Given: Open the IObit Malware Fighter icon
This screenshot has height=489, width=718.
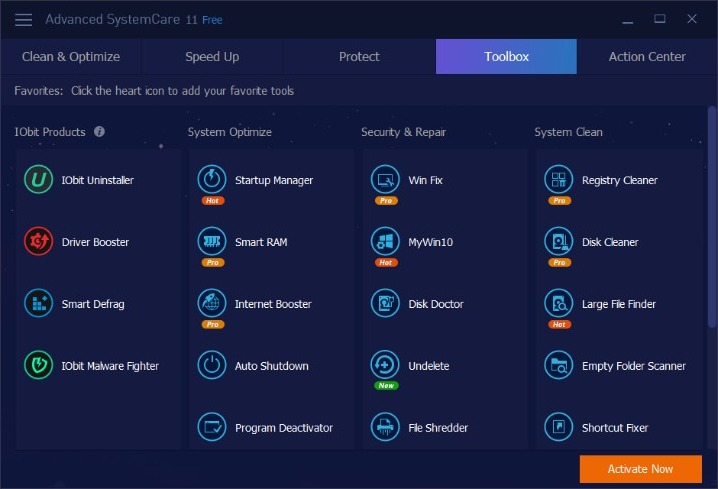Looking at the screenshot, I should tap(38, 366).
